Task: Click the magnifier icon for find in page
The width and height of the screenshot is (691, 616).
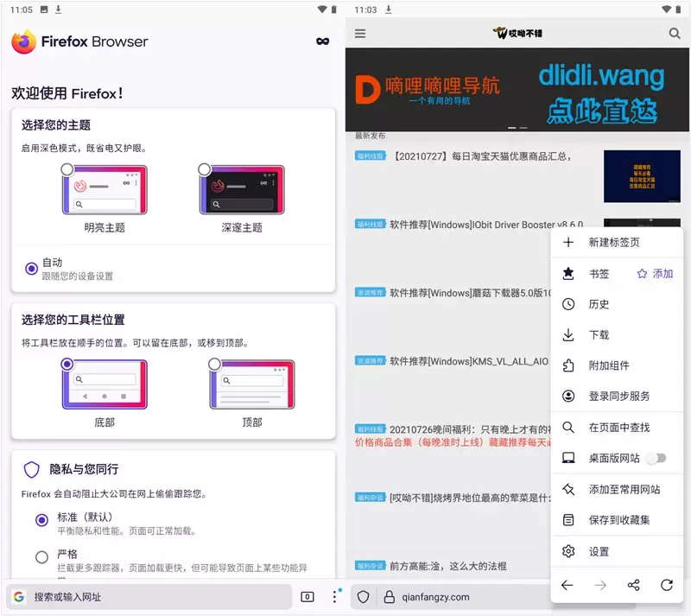Action: pos(568,428)
